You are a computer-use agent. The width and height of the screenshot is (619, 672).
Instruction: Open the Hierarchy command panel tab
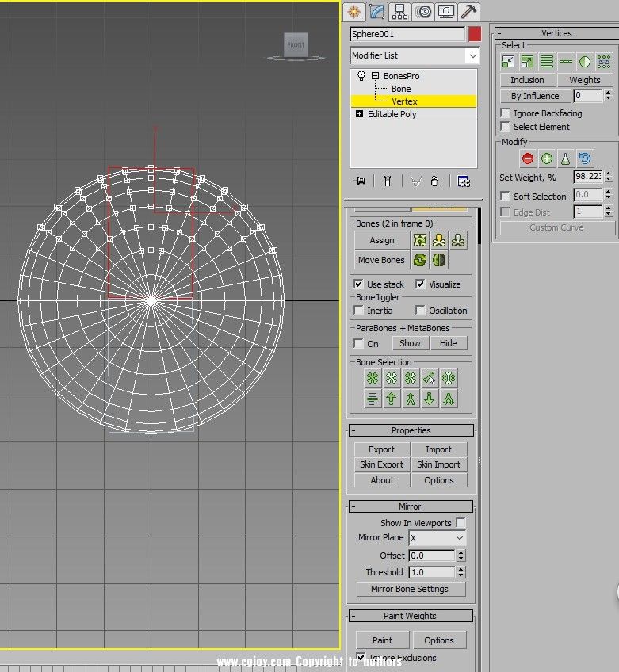(x=399, y=12)
